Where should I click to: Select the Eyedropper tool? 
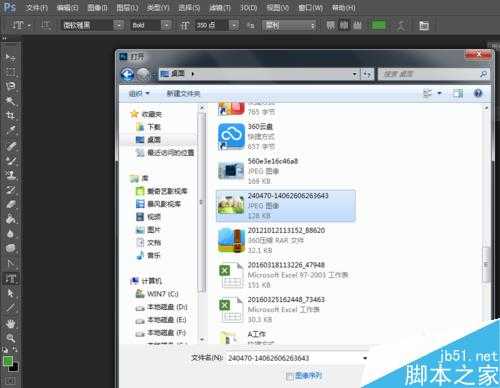pyautogui.click(x=10, y=130)
